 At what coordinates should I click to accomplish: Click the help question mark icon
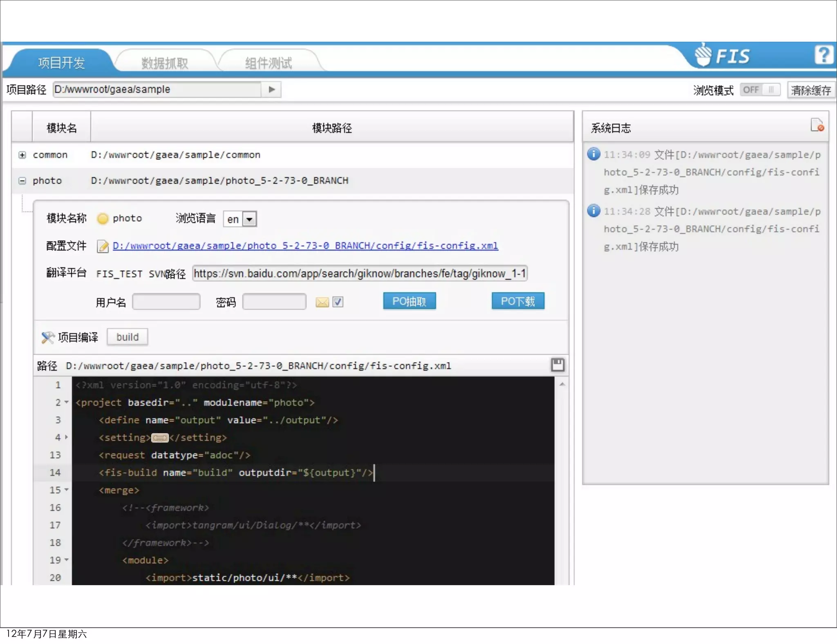[x=824, y=55]
